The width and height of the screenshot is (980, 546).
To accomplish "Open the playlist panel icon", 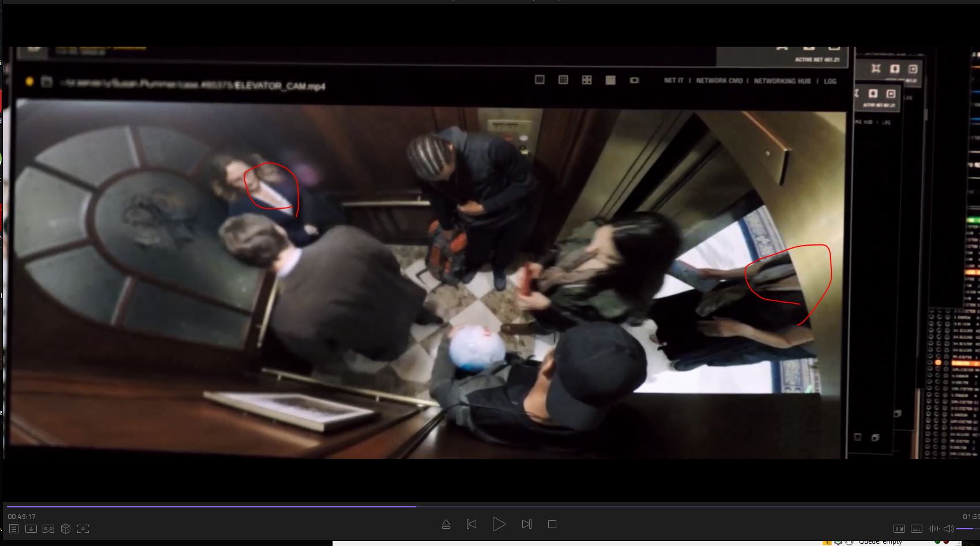I will coord(14,529).
